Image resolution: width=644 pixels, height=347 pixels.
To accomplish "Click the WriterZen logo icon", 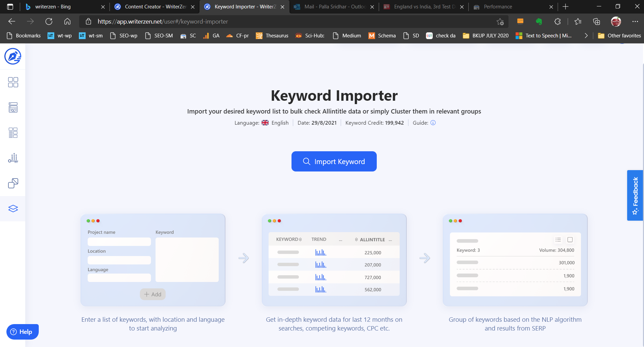I will [13, 56].
